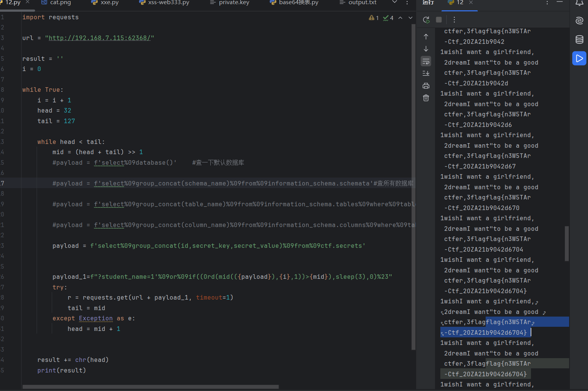Viewport: 588px width, 391px height.
Task: Click the warnings indicator showing 1
Action: (x=374, y=18)
